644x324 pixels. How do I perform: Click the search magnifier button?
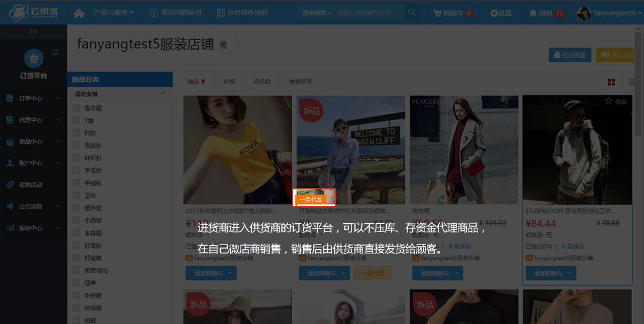coord(412,13)
